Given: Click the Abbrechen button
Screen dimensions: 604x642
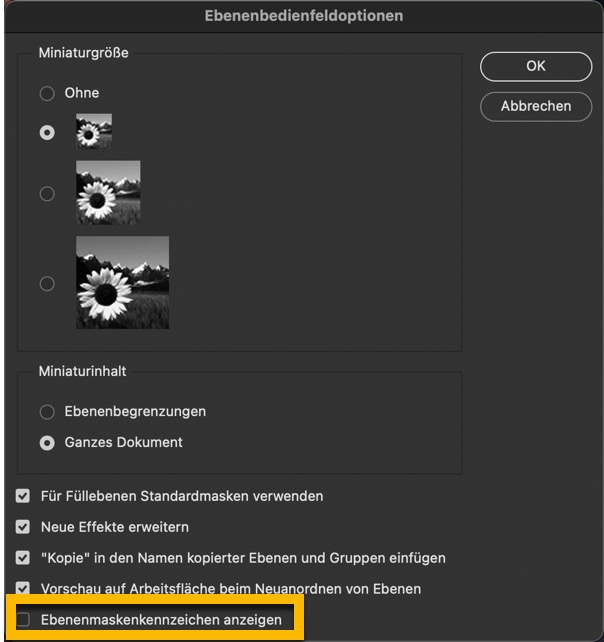Looking at the screenshot, I should [536, 106].
